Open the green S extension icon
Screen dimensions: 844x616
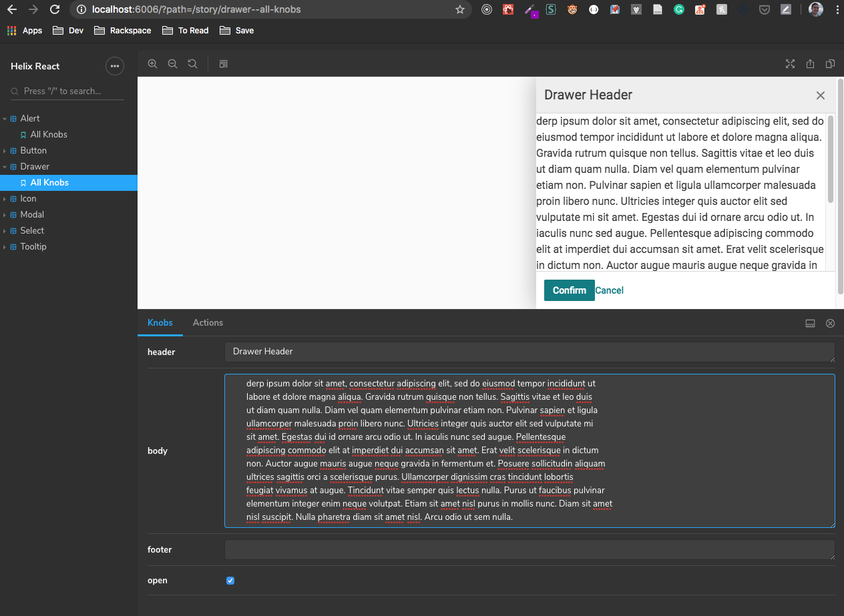click(551, 9)
